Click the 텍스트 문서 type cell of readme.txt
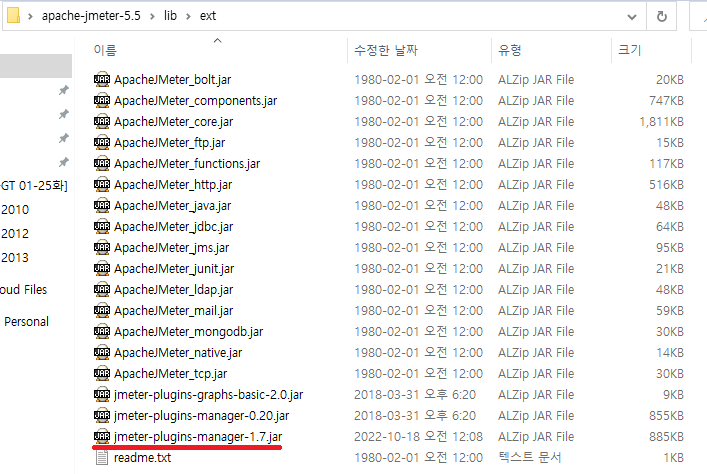 (529, 458)
